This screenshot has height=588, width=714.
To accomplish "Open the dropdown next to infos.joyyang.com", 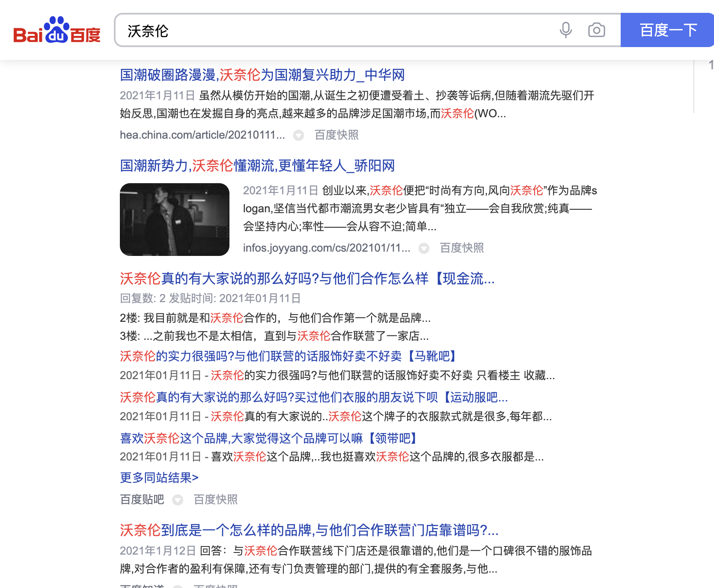I will point(424,248).
